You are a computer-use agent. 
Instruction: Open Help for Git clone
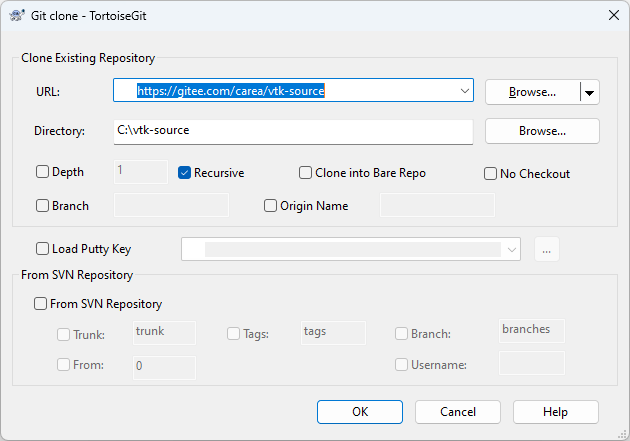coord(555,412)
